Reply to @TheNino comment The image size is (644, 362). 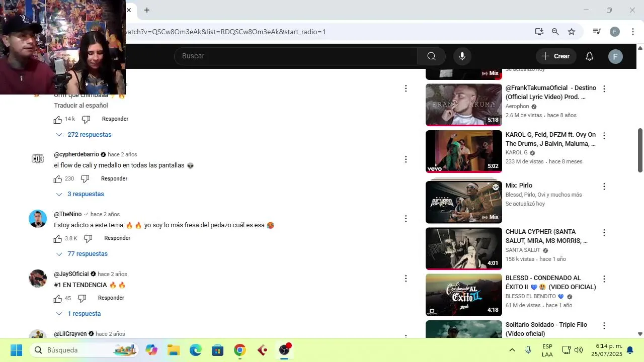click(117, 238)
